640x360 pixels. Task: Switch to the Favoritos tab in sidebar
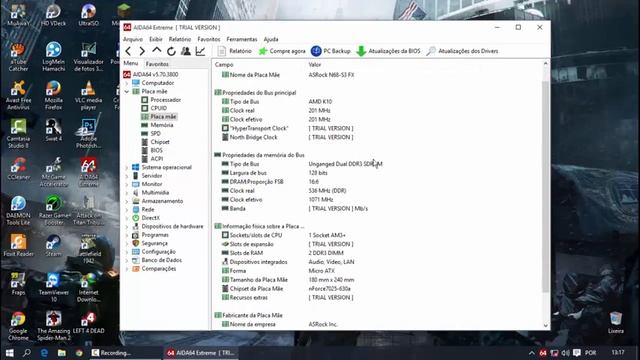coord(157,64)
